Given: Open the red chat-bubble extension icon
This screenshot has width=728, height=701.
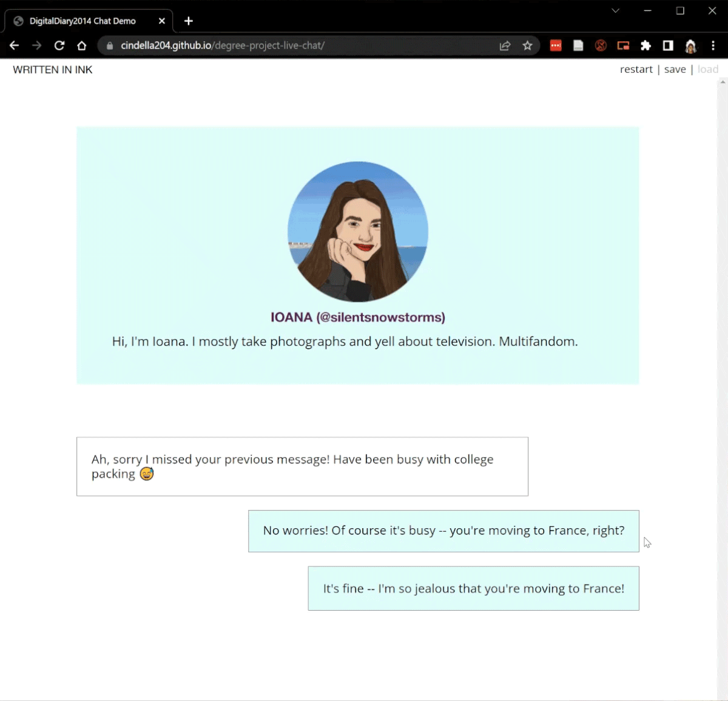Looking at the screenshot, I should point(556,45).
